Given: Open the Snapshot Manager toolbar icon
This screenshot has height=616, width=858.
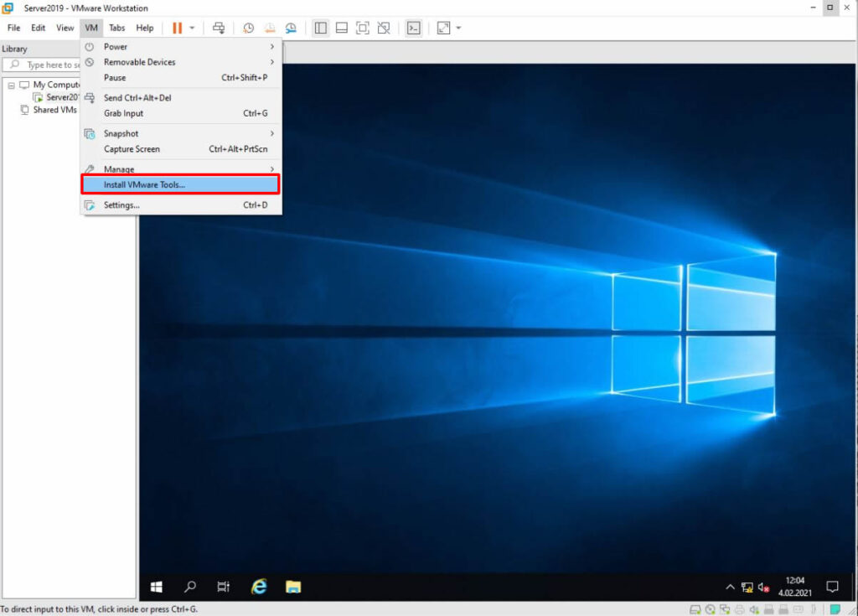Looking at the screenshot, I should [x=291, y=28].
